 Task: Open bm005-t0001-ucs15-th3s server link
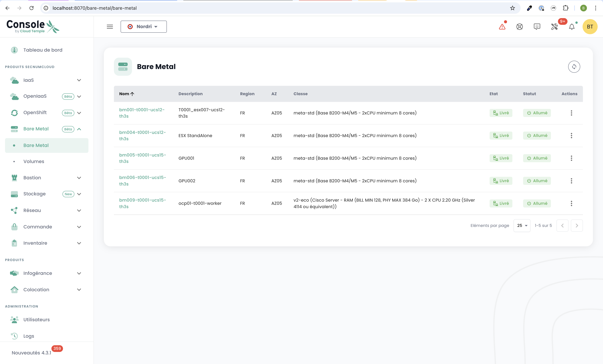pyautogui.click(x=142, y=158)
